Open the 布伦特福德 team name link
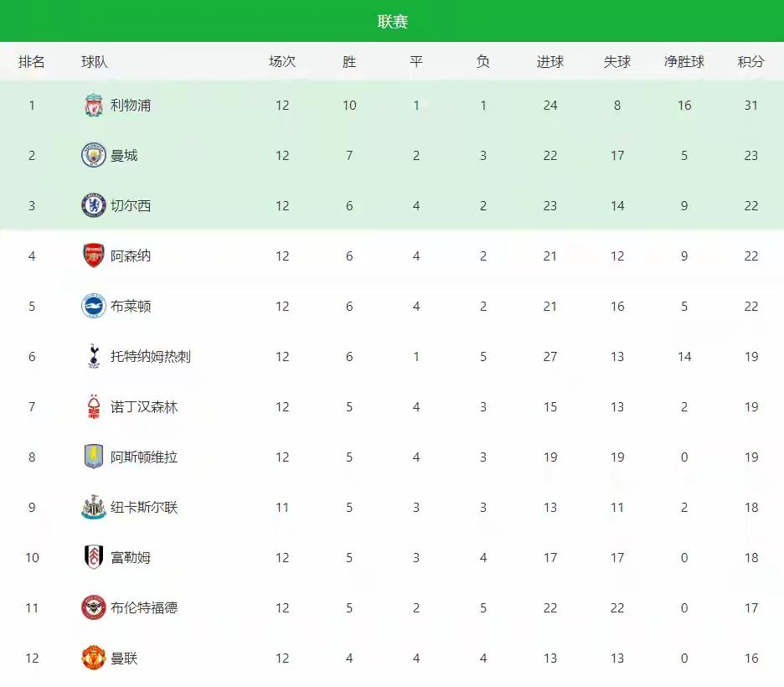The height and width of the screenshot is (687, 784). 144,608
